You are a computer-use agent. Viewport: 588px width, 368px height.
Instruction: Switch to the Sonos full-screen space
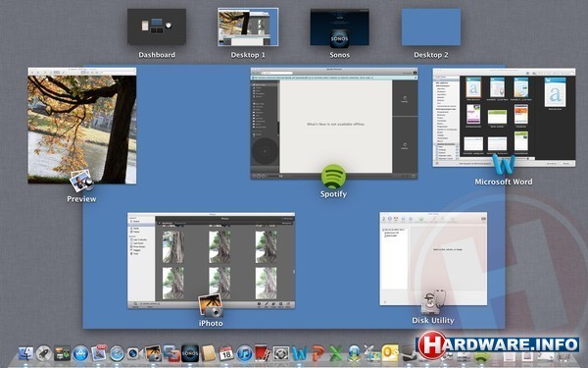tap(339, 27)
